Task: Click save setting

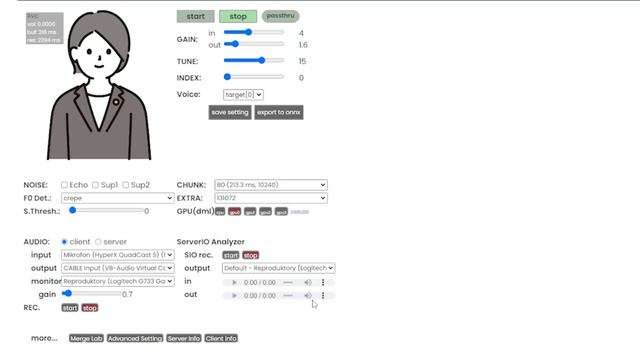Action: pos(230,112)
